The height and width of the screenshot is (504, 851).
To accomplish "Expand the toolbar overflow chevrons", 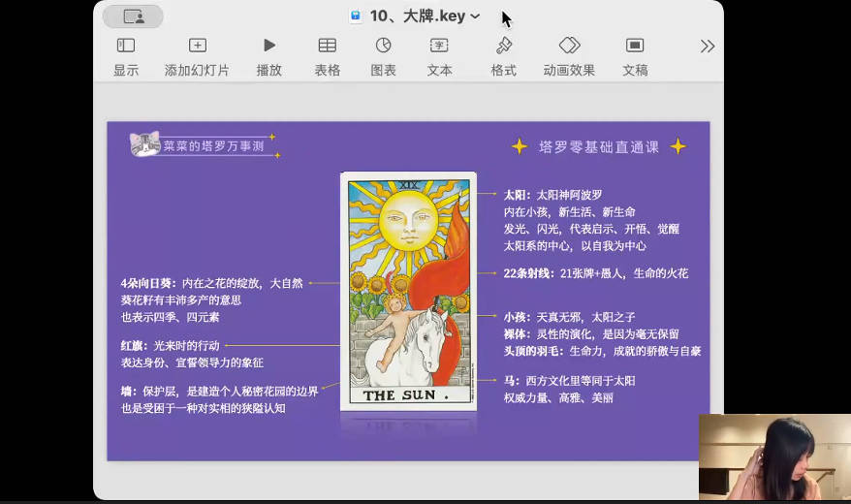I will 708,47.
